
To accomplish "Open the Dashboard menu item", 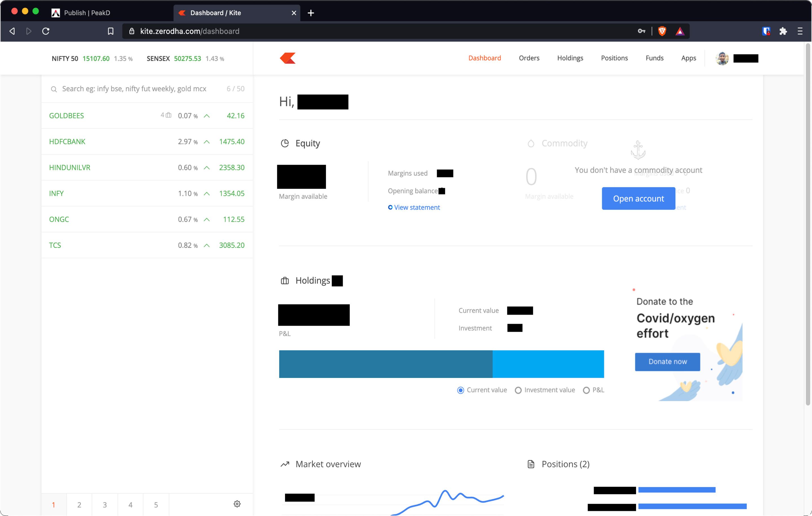I will coord(485,58).
